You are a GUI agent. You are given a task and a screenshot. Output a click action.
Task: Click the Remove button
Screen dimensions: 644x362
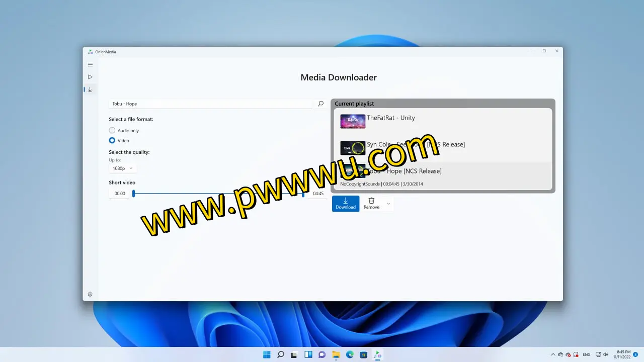click(371, 204)
